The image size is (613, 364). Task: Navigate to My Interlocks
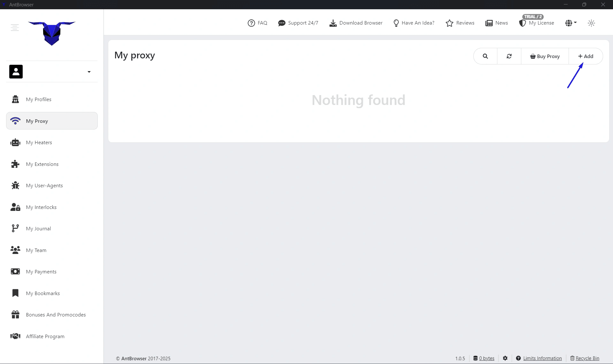click(52, 207)
